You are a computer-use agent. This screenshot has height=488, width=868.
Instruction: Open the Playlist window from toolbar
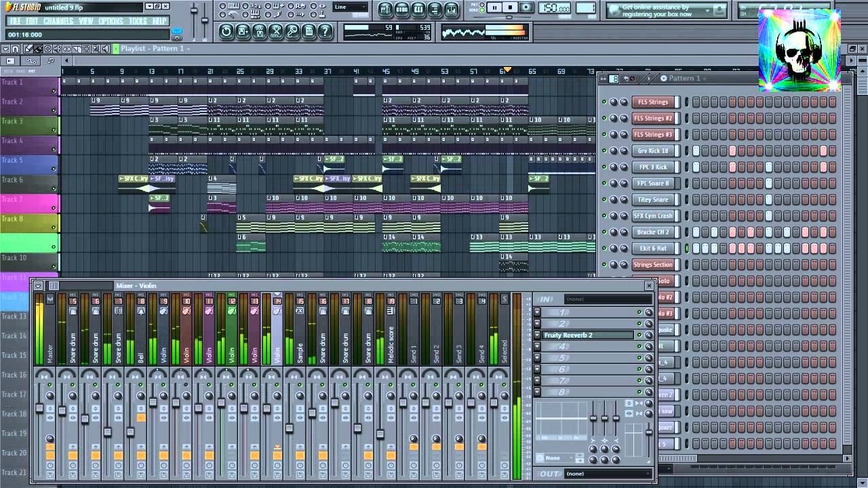[x=386, y=9]
